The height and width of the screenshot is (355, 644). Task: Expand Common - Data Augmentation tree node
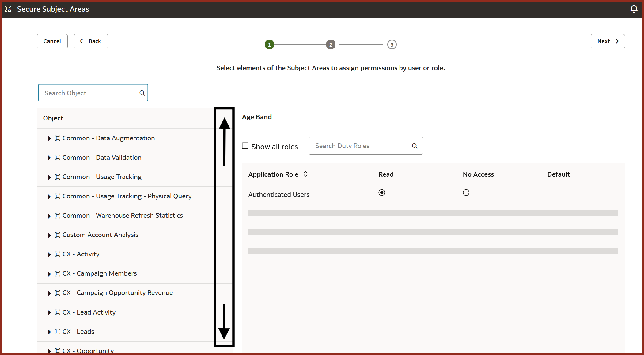(x=49, y=139)
